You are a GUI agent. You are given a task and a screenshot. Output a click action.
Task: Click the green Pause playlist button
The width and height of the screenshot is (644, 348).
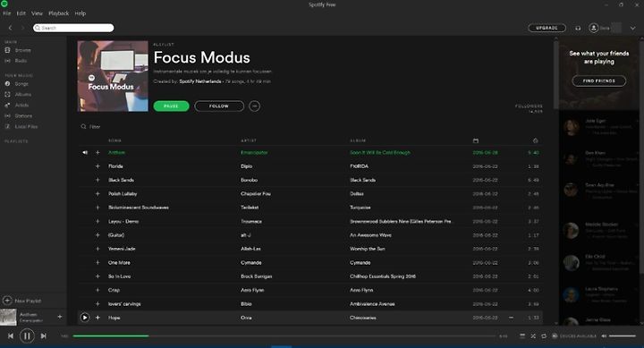(171, 106)
